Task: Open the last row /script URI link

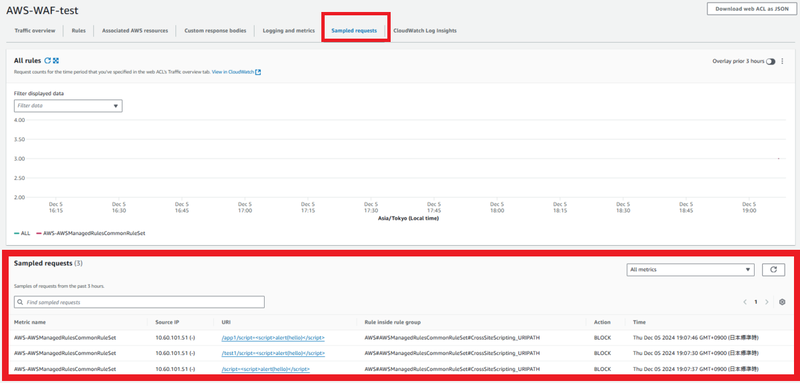Action: coord(266,368)
